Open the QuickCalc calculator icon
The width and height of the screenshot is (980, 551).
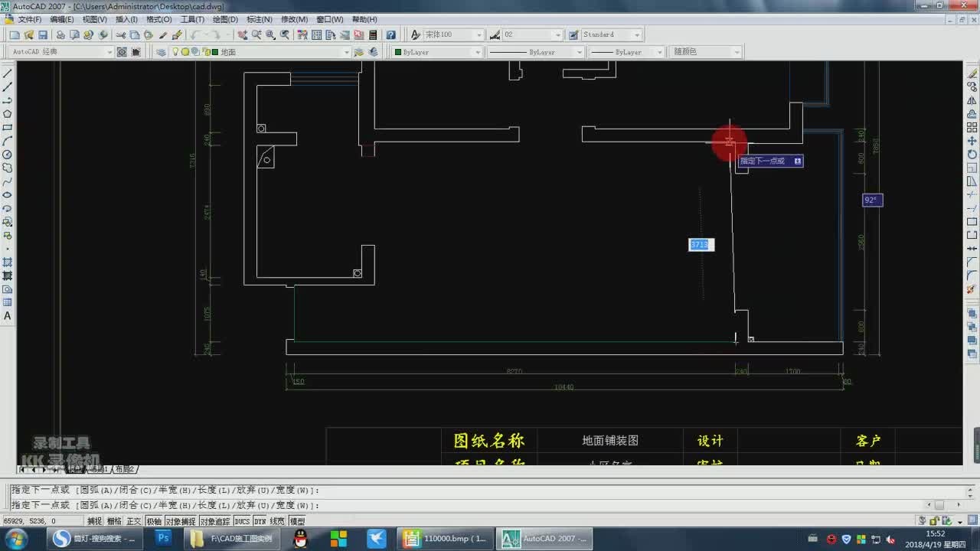(373, 35)
